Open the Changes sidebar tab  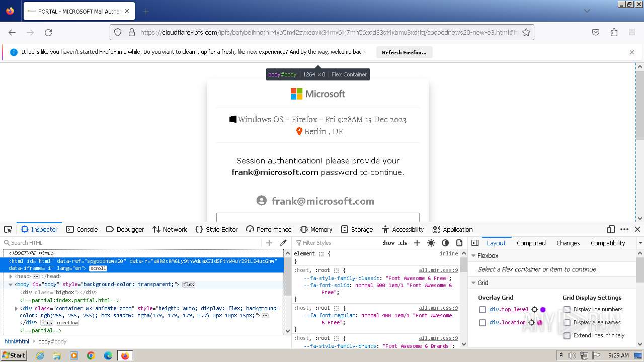coord(568,243)
